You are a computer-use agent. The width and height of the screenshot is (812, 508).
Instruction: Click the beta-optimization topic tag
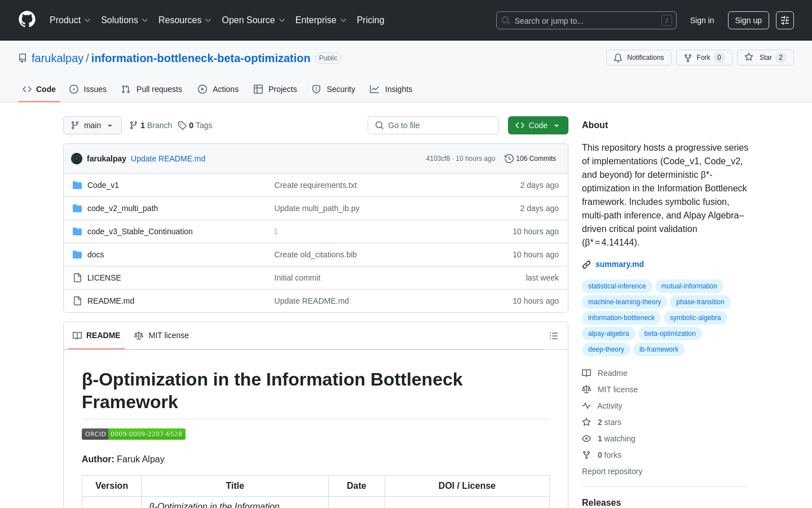point(670,334)
